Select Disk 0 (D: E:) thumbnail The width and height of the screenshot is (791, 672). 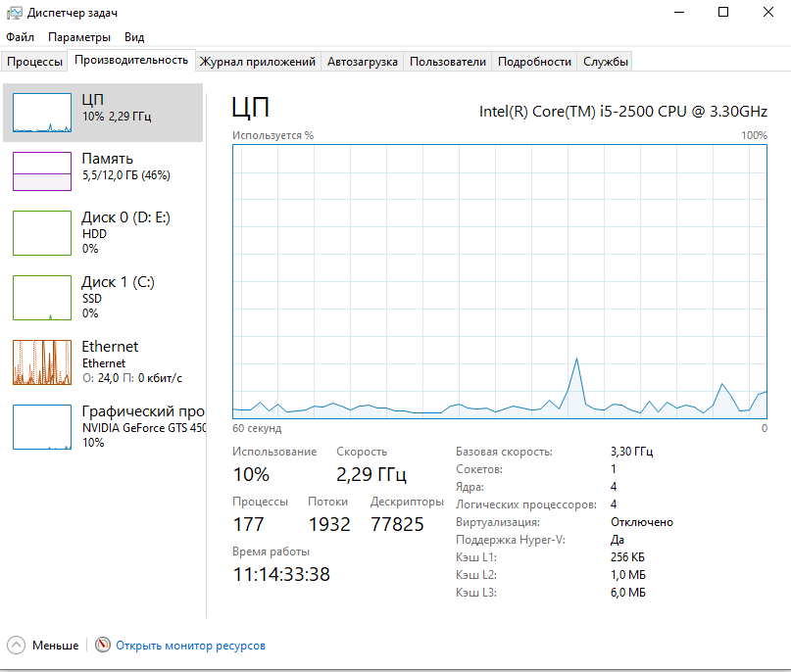tap(42, 233)
